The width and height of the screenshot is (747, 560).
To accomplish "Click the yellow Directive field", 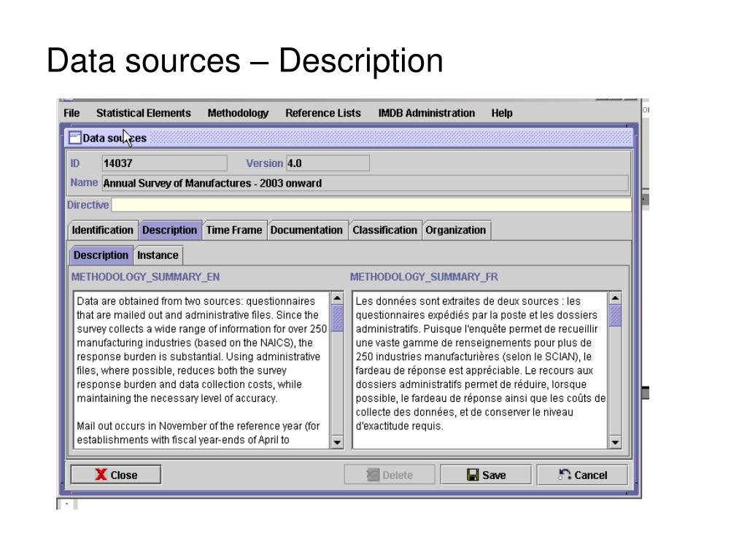I will click(371, 205).
